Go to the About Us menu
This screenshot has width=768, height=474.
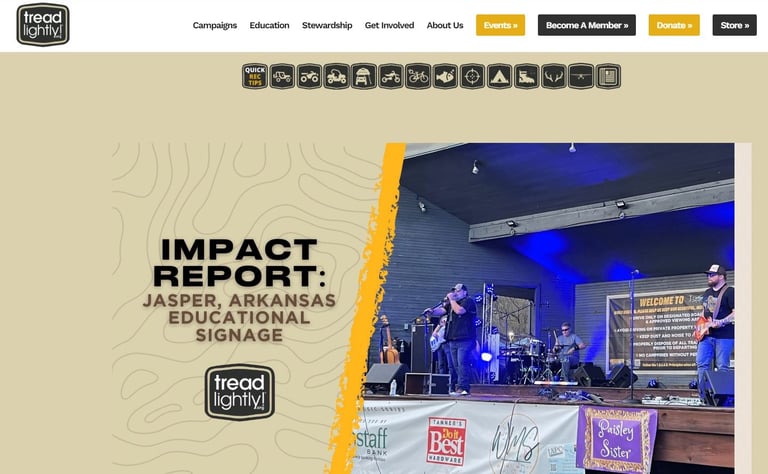pos(445,25)
